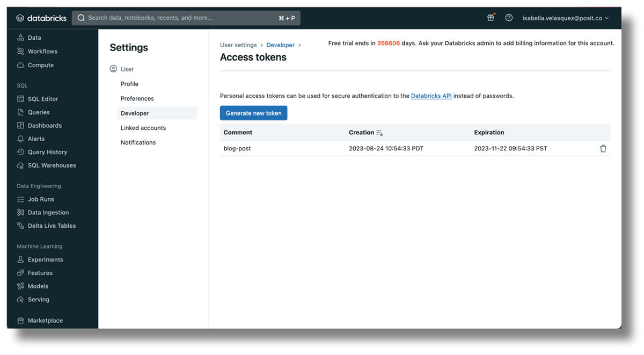Click the SQL Editor sidebar icon
644x355 pixels.
coord(20,99)
